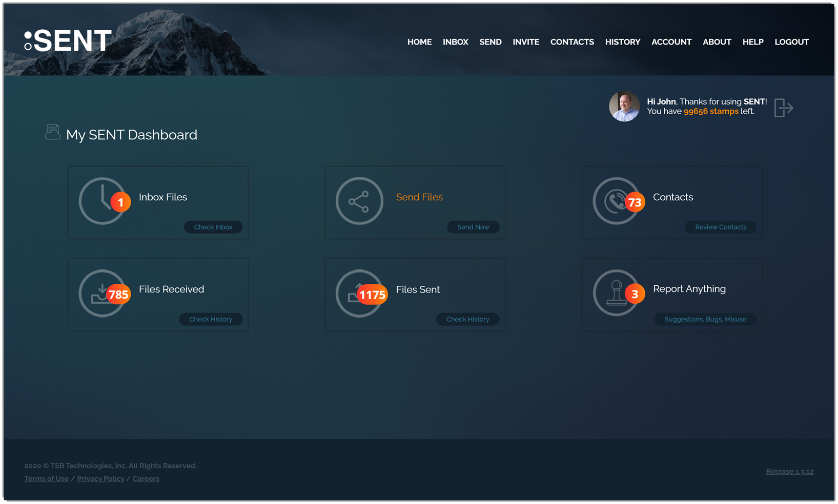Click the orange 99656 stamps text
838x504 pixels.
(711, 111)
